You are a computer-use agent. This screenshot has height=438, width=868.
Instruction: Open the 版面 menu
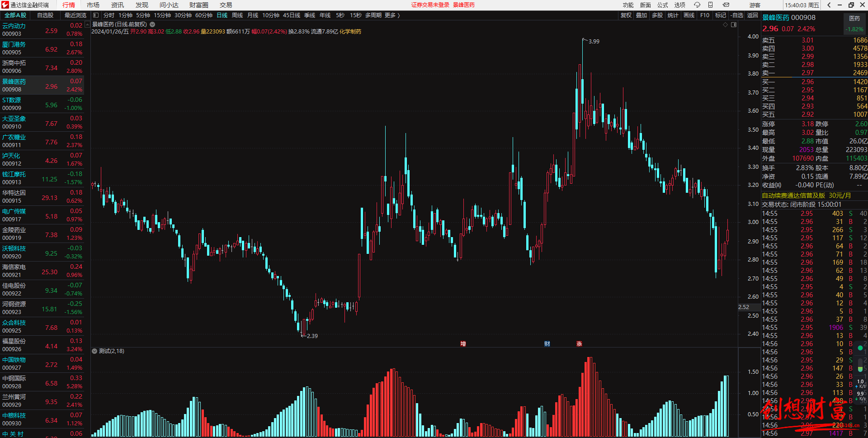pos(645,5)
